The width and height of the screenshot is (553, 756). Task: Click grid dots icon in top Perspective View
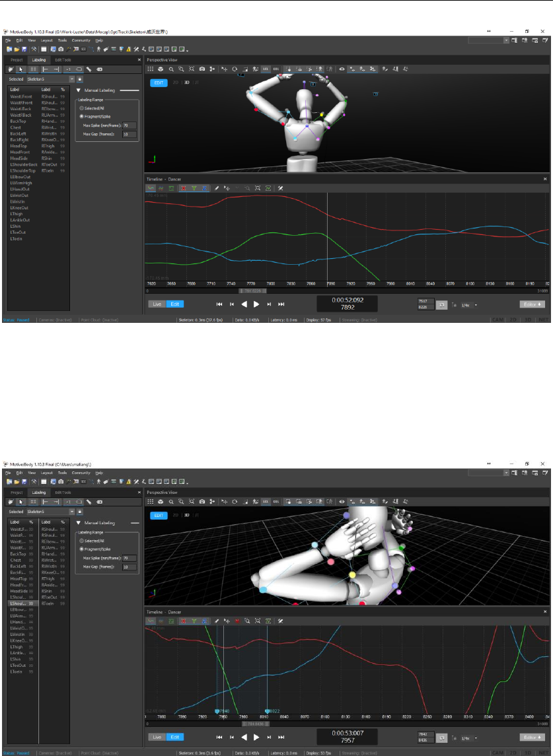(151, 69)
